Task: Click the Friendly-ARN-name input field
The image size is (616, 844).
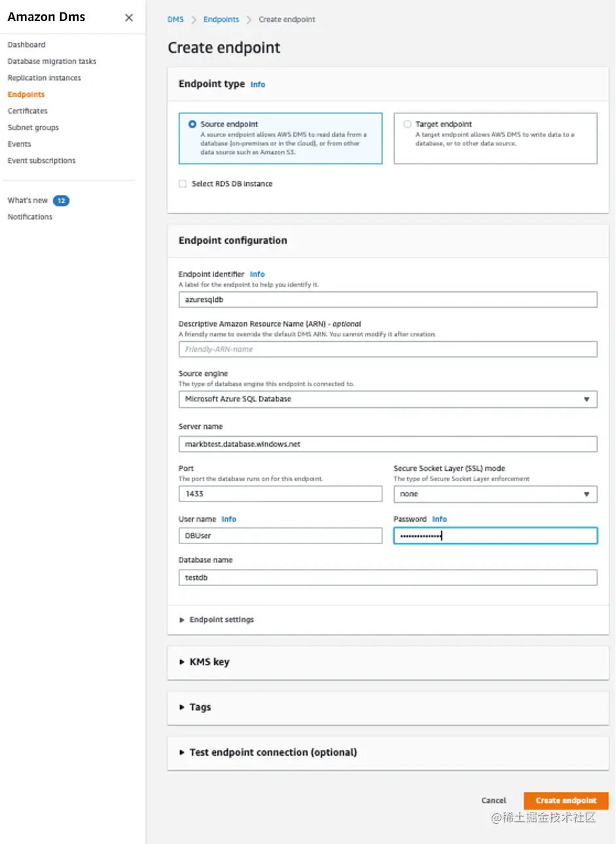Action: pyautogui.click(x=388, y=349)
